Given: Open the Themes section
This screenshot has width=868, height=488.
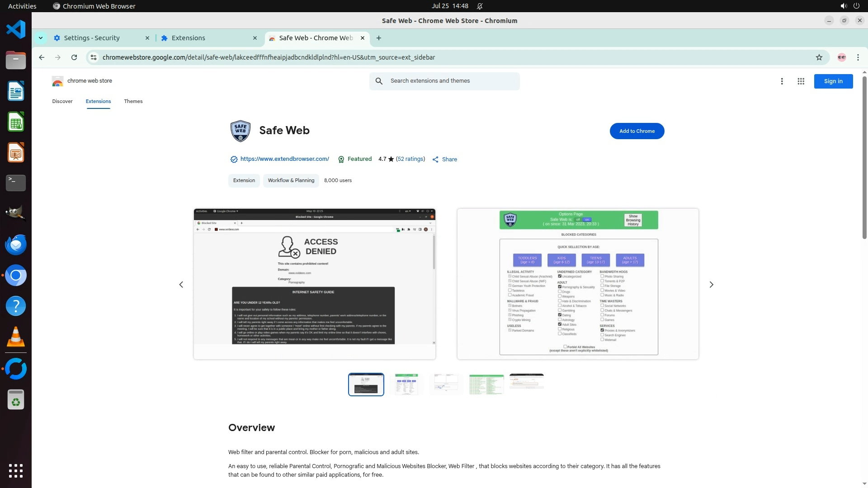Looking at the screenshot, I should click(x=133, y=101).
